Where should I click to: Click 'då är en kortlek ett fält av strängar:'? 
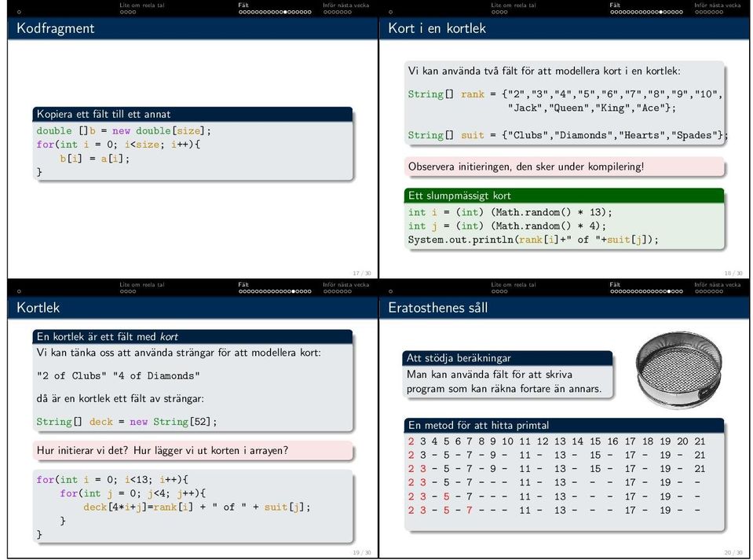[120, 399]
